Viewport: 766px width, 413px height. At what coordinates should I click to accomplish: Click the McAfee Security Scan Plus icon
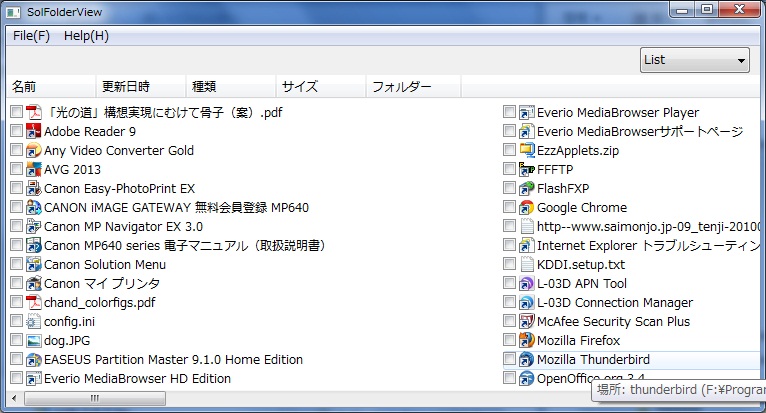[x=527, y=322]
